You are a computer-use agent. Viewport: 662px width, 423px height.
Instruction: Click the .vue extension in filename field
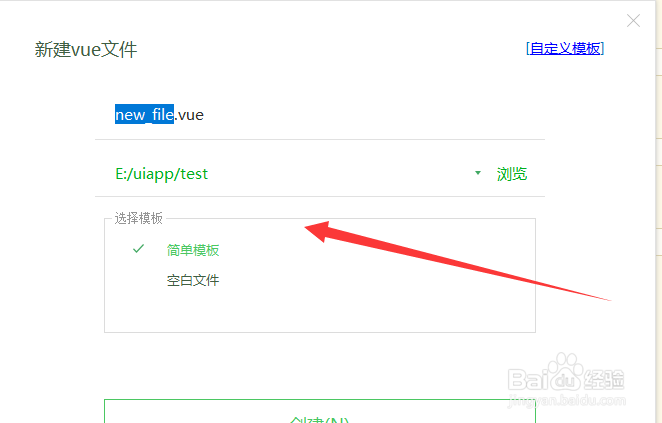pyautogui.click(x=189, y=115)
